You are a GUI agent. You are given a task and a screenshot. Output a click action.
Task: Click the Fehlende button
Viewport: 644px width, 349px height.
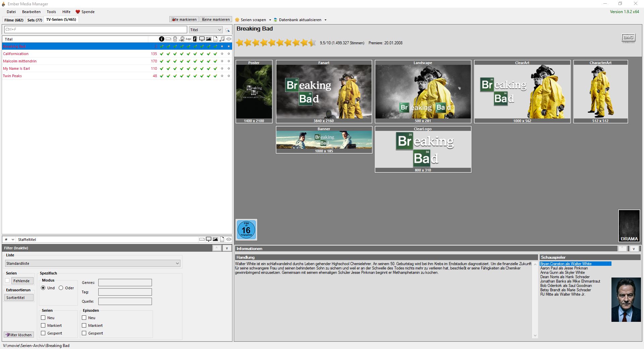coord(22,281)
